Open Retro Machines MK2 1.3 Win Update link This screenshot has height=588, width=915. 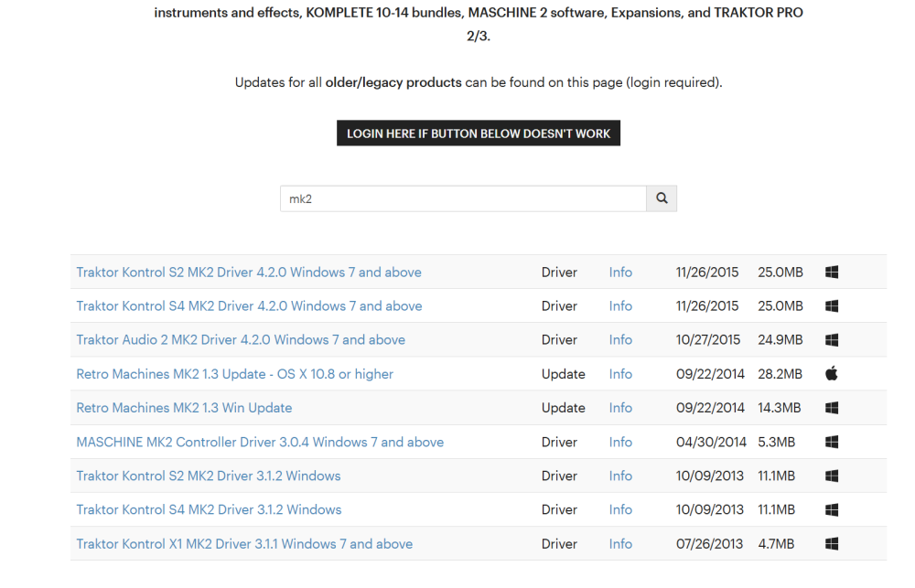184,408
